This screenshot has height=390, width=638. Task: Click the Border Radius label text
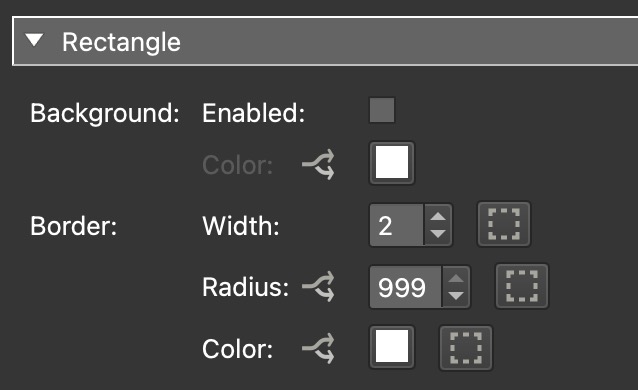pos(245,287)
